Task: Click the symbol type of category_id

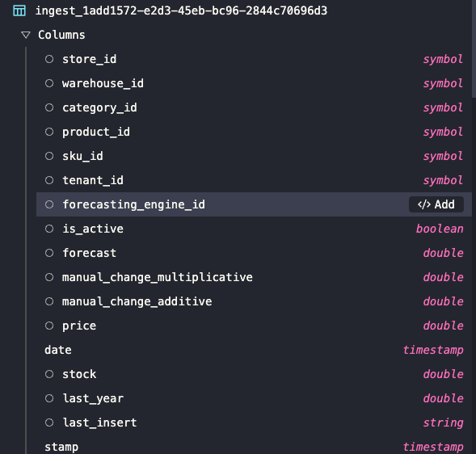Action: click(x=443, y=108)
